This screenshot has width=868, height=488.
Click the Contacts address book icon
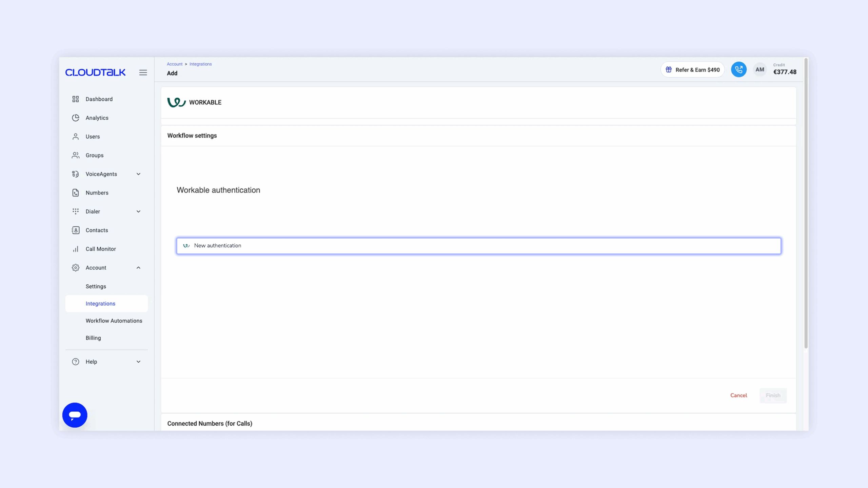[75, 230]
